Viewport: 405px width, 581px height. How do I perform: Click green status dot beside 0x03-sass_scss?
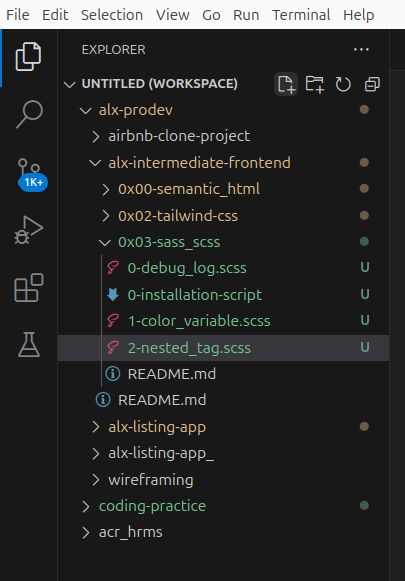tap(364, 242)
